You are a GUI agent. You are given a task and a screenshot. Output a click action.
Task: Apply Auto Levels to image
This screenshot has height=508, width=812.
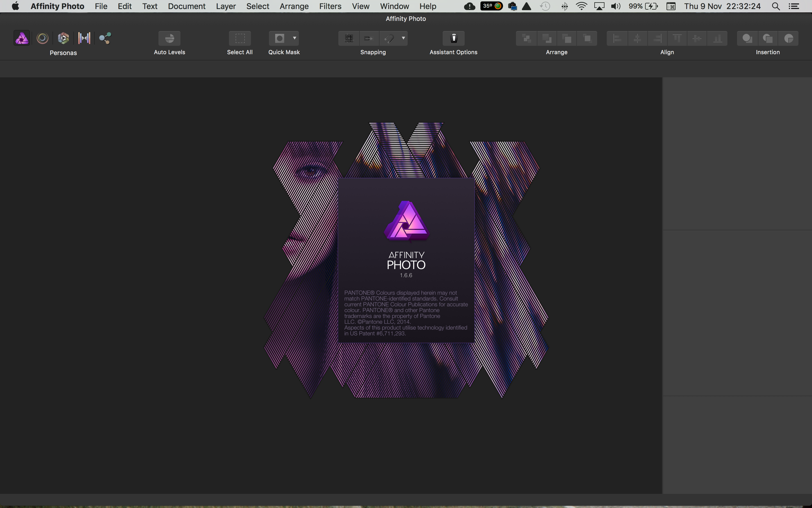pyautogui.click(x=169, y=38)
